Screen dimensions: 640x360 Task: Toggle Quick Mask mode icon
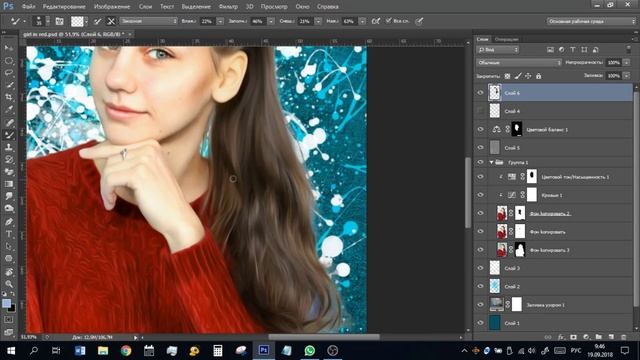9,320
